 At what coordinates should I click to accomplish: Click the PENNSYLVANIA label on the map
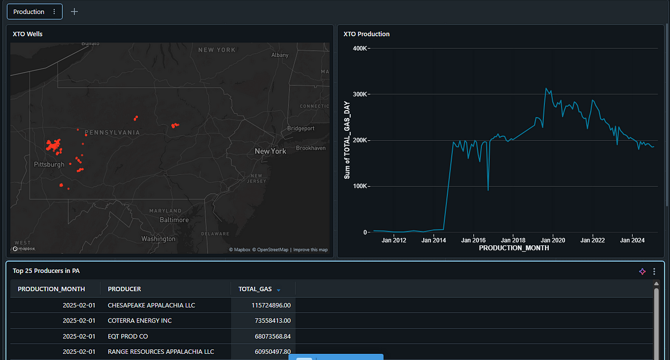(112, 132)
